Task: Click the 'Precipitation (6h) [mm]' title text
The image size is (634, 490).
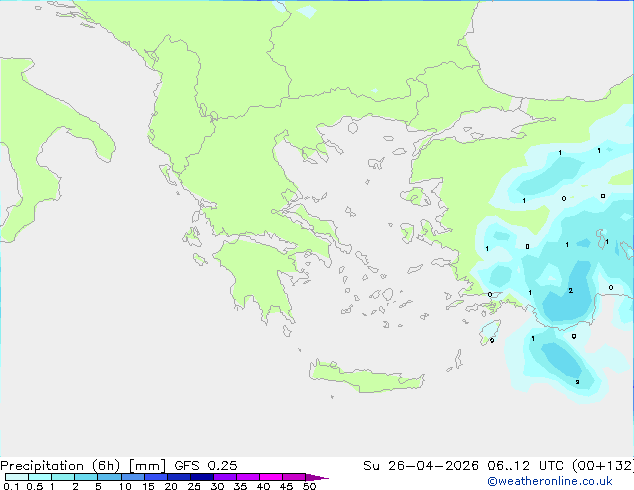Action: (83, 466)
